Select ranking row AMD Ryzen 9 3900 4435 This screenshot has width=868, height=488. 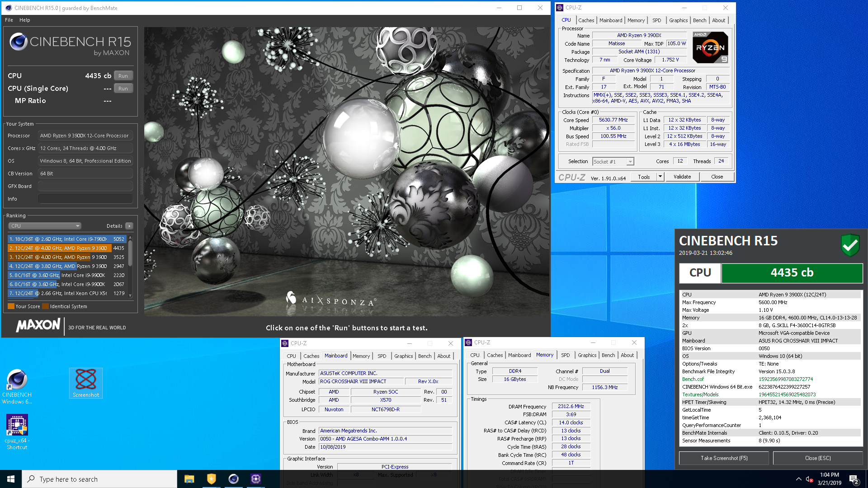67,248
